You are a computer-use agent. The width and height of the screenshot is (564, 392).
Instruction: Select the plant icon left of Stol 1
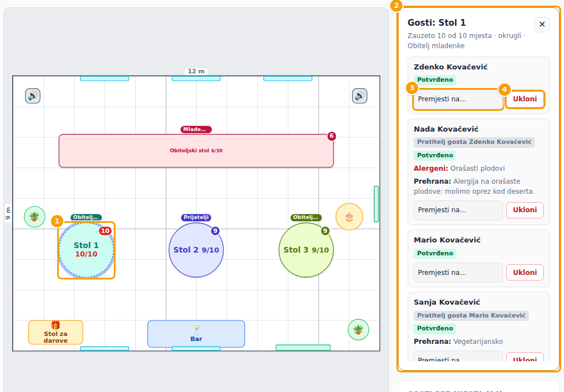pos(35,217)
